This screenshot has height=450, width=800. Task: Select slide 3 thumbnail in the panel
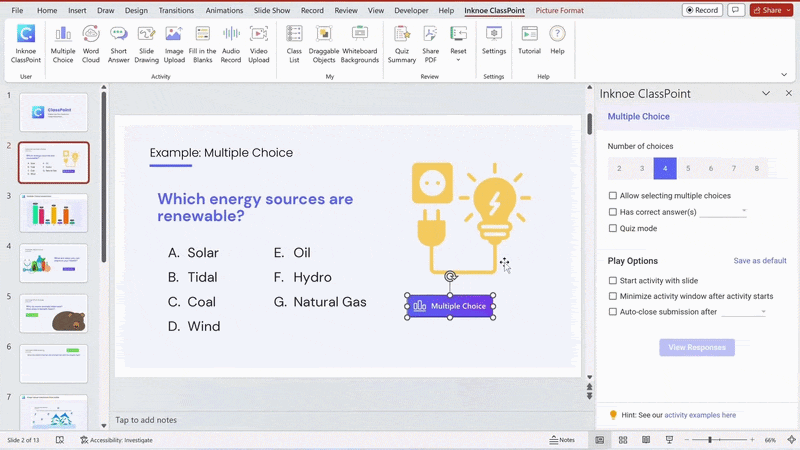[54, 213]
